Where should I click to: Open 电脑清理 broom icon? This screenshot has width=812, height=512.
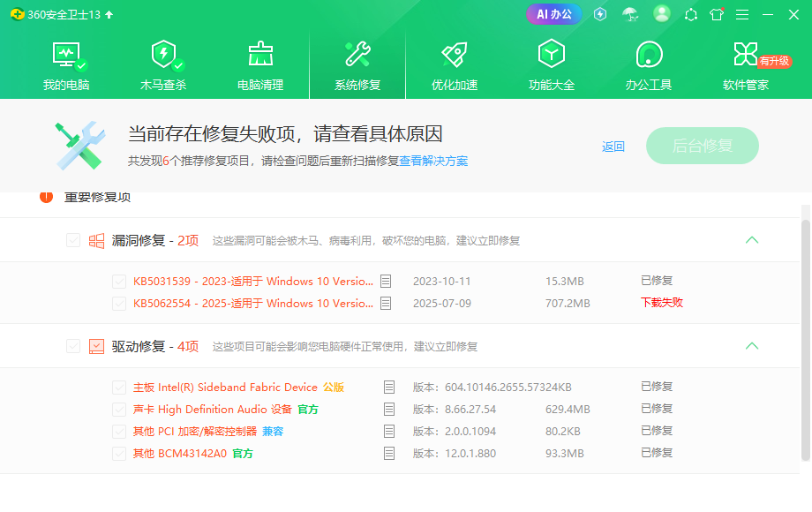coord(260,54)
